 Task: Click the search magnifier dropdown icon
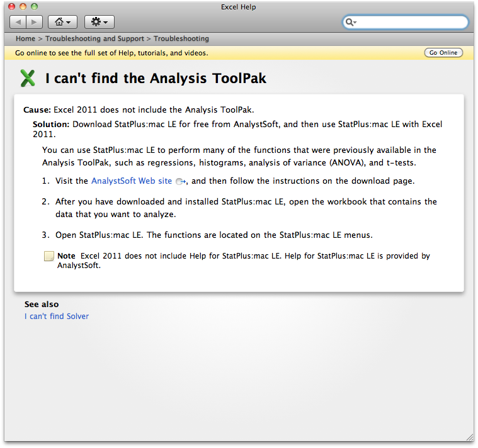pos(351,22)
